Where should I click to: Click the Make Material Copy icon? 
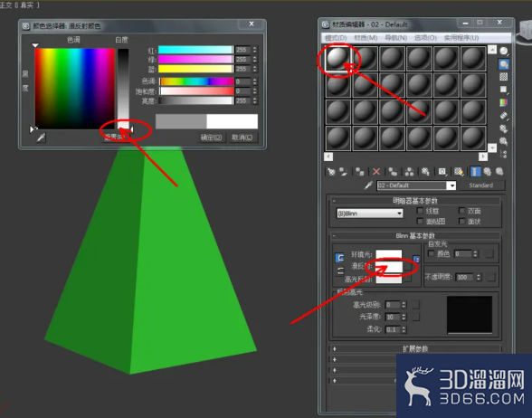coord(393,172)
